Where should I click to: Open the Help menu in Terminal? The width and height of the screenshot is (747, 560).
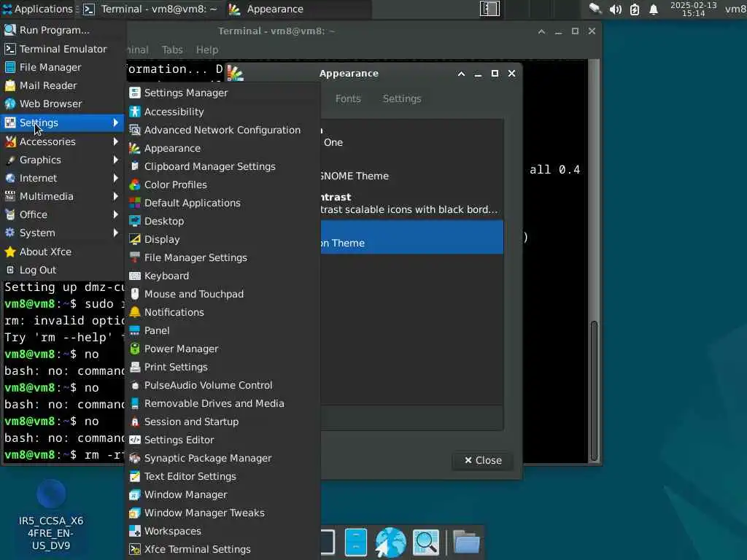pos(206,50)
